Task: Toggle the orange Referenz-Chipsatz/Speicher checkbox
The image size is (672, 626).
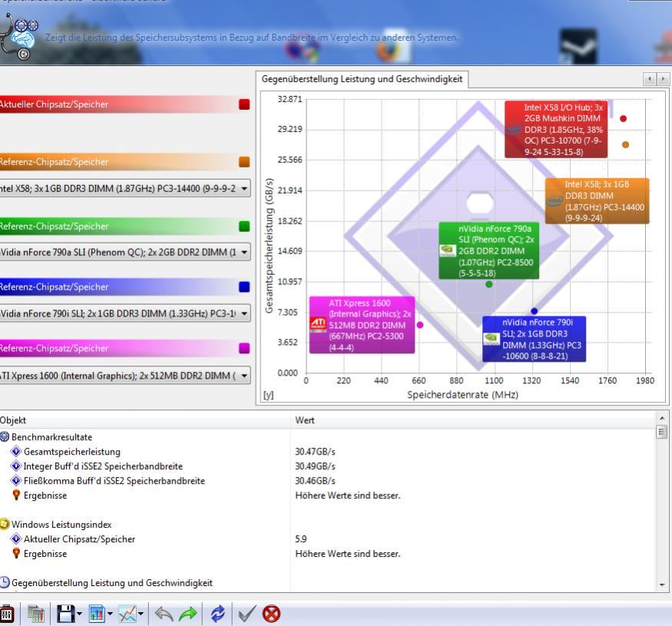Action: [244, 161]
